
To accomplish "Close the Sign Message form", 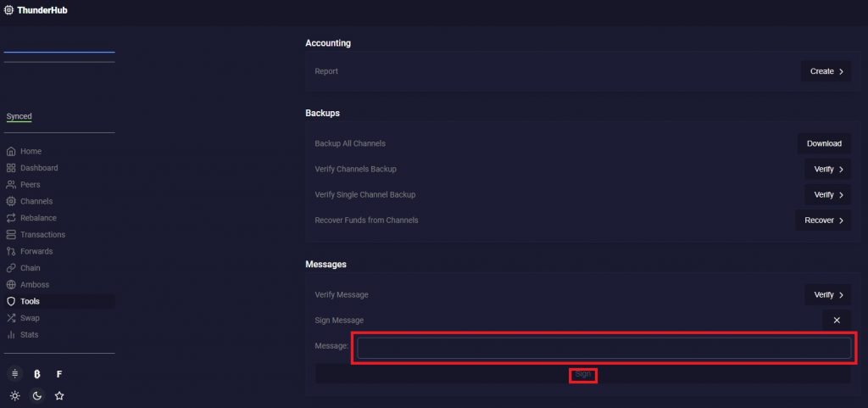I will coord(836,321).
